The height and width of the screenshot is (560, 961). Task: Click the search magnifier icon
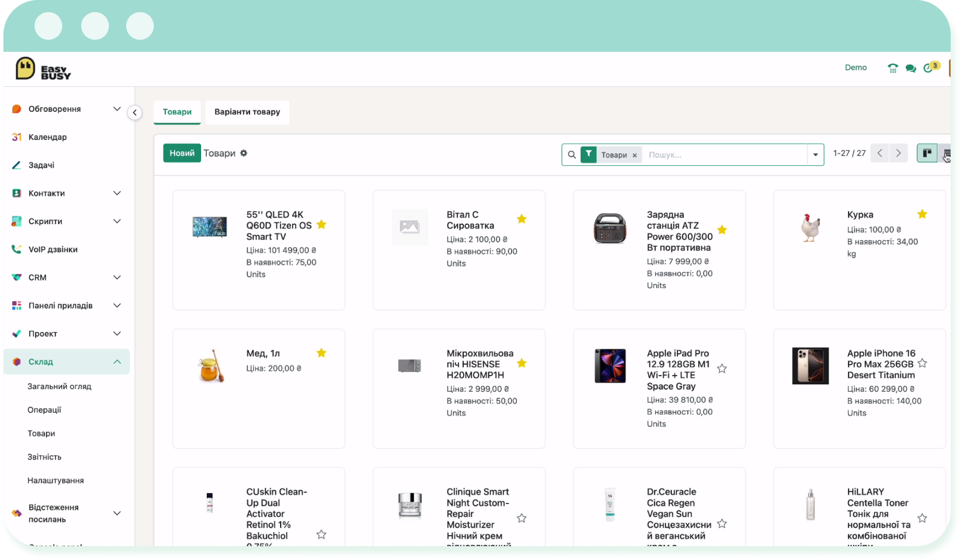tap(572, 155)
